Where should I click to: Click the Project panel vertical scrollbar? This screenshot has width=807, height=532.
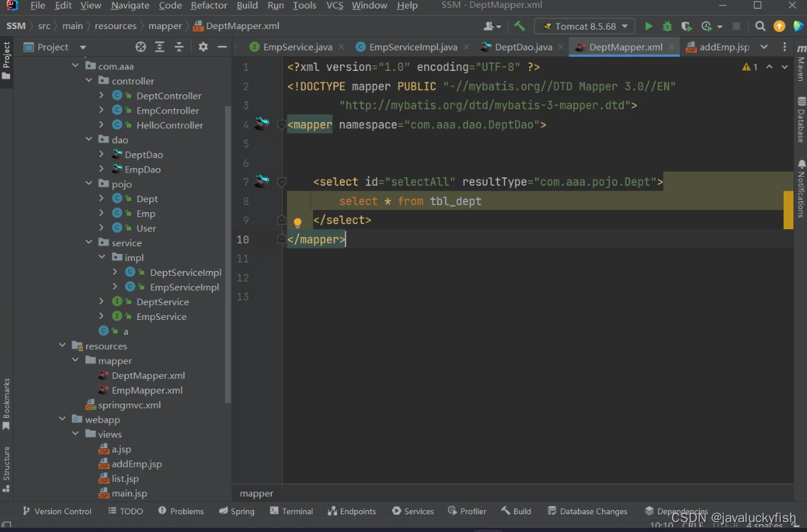click(x=228, y=248)
